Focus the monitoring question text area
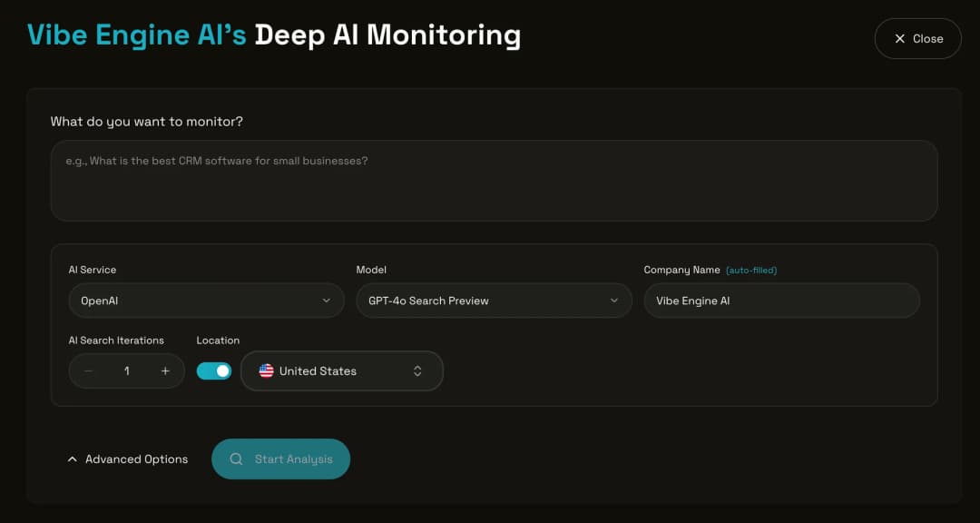Screen dimensions: 980x523 (494, 179)
